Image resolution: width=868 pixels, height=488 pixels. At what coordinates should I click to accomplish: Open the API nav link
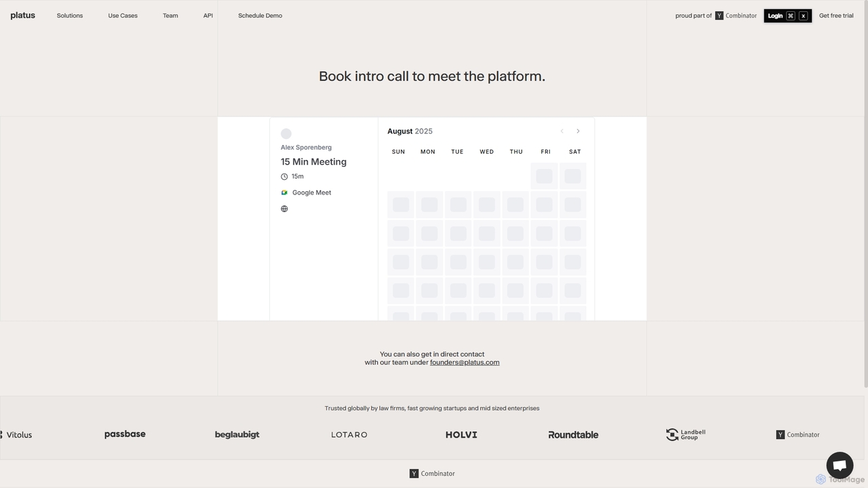tap(208, 16)
